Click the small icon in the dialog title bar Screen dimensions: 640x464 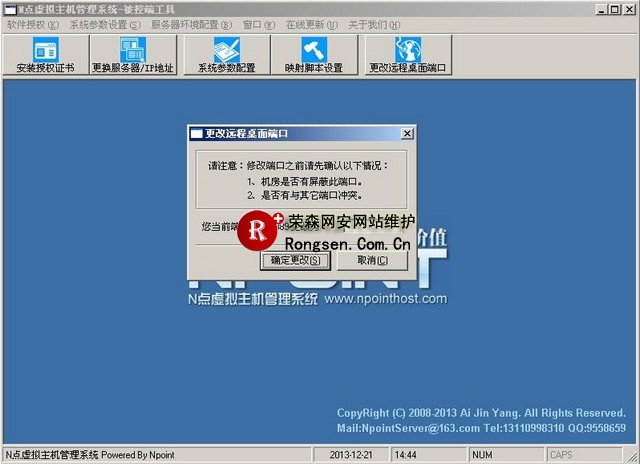pos(197,133)
